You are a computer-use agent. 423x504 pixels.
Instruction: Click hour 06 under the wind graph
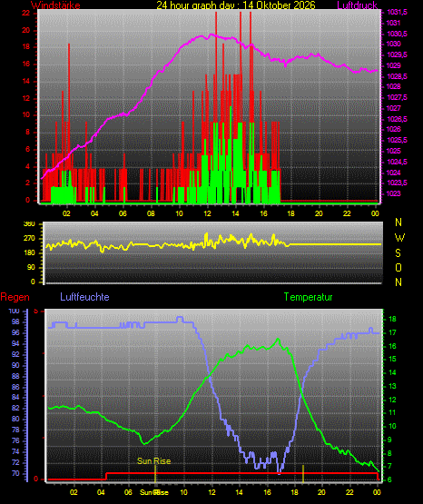[x=123, y=213]
